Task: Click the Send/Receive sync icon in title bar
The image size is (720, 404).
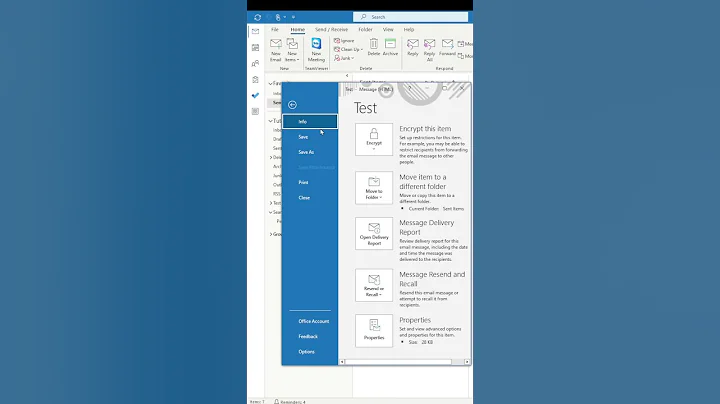Action: [x=258, y=17]
